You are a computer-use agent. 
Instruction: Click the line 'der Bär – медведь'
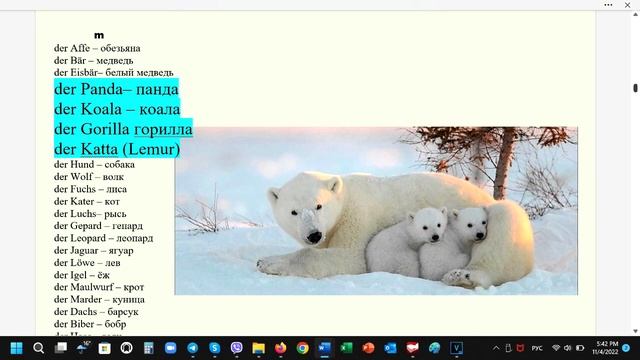point(93,60)
